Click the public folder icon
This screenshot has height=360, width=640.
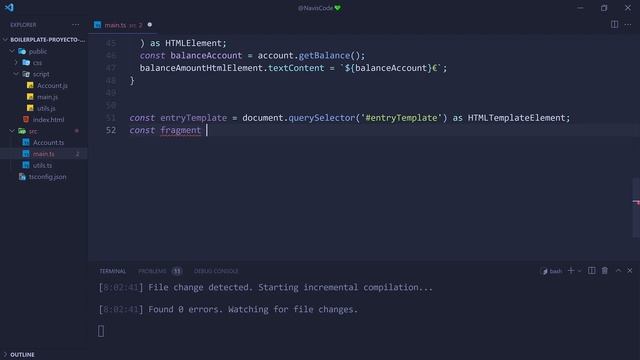[22, 51]
